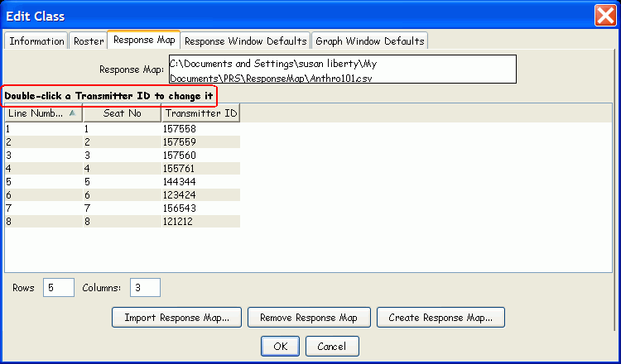The image size is (621, 364).
Task: Select Transmitter ID 157559
Action: click(x=201, y=142)
